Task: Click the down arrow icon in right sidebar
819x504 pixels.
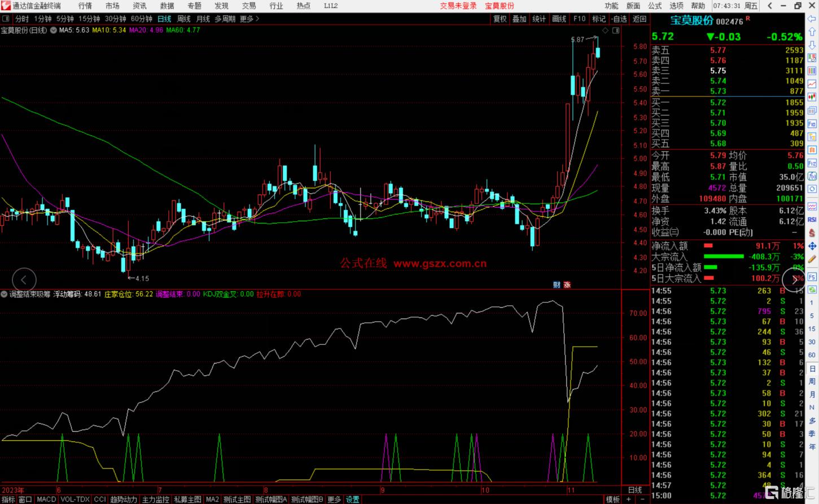Action: pyautogui.click(x=812, y=45)
